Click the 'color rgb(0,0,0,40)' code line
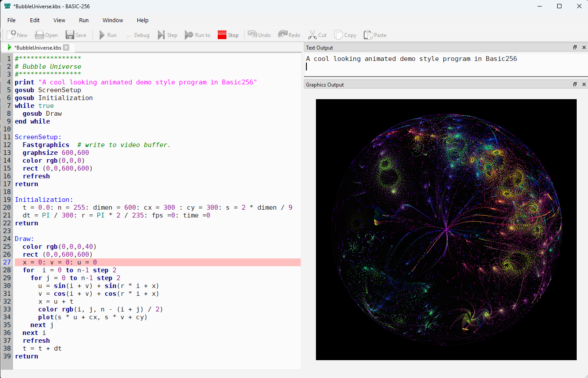Image resolution: width=588 pixels, height=378 pixels. (x=60, y=247)
